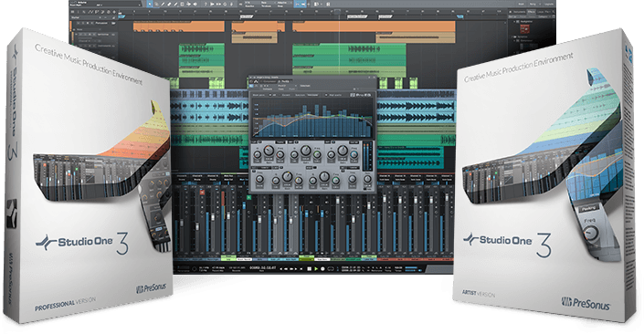
Task: Toggle the LMF band enable button
Action: point(281,167)
